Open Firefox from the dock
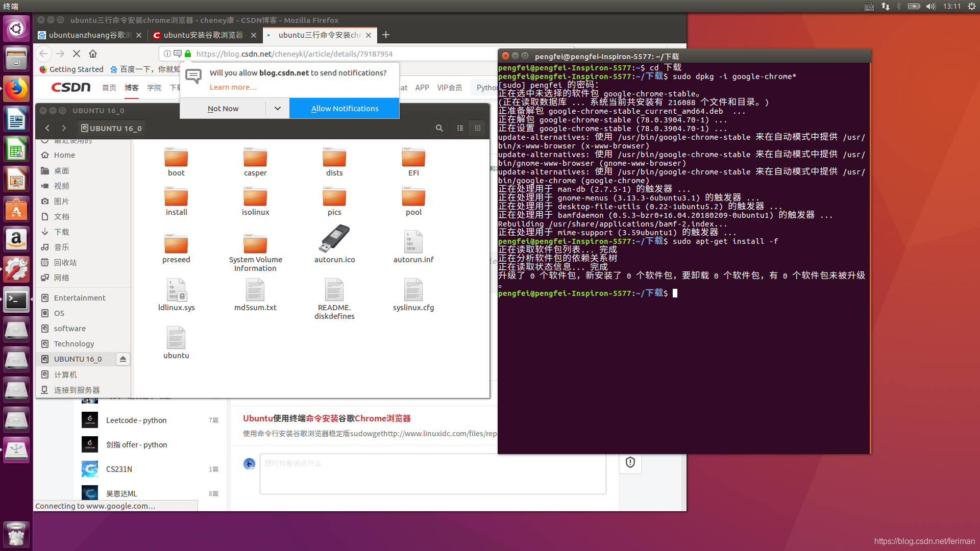The width and height of the screenshot is (980, 551). coord(16,89)
